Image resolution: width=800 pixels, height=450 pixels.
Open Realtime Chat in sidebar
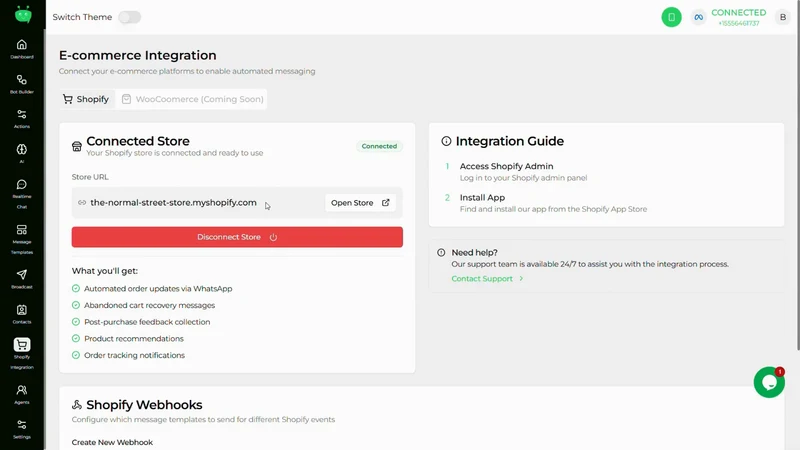coord(21,194)
